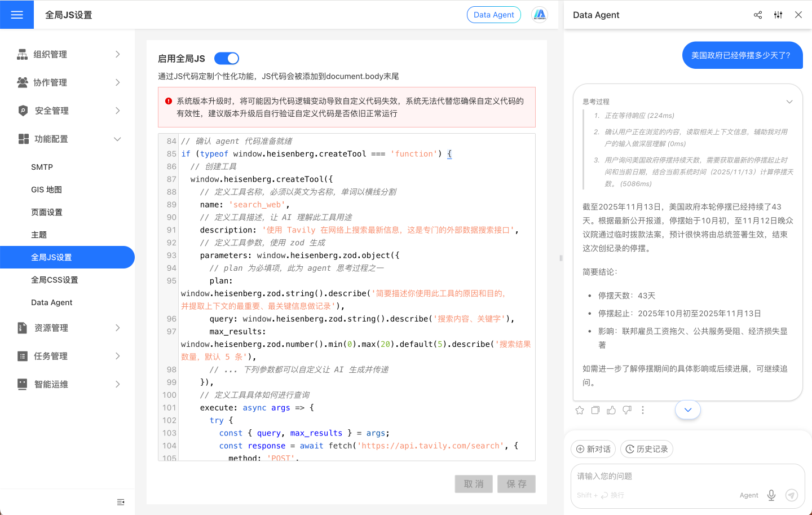Collapse the sidebar via bottom-left icon
Viewport: 812px width, 515px height.
(121, 502)
